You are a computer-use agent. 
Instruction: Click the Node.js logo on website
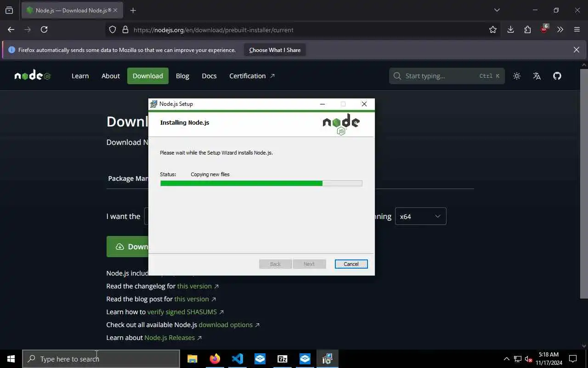[32, 76]
